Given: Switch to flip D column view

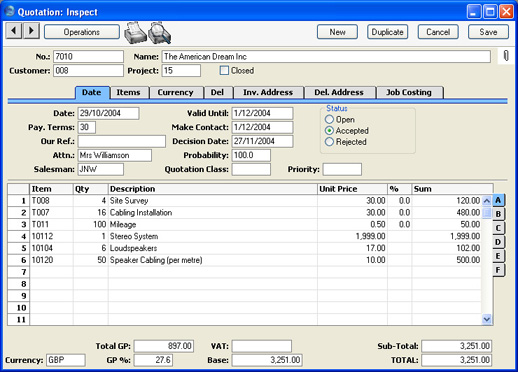Looking at the screenshot, I should pos(498,242).
